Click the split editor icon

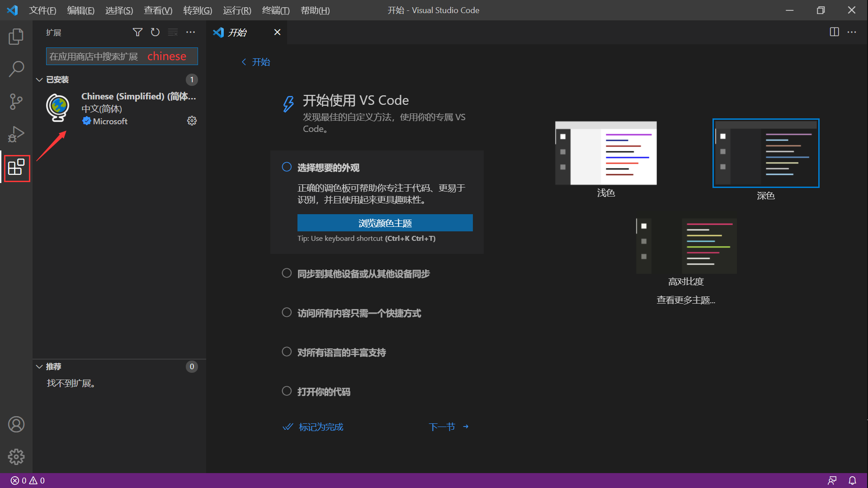pos(834,32)
